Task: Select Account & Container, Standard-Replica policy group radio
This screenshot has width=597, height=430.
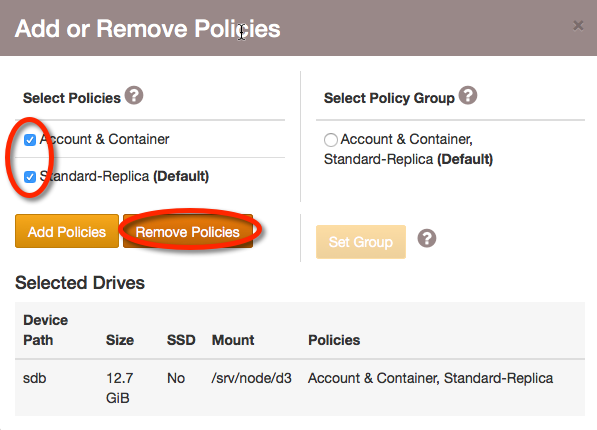Action: [330, 140]
